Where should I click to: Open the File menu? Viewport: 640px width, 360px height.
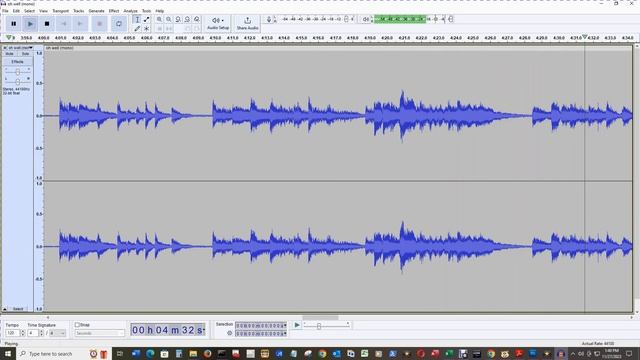click(5, 11)
